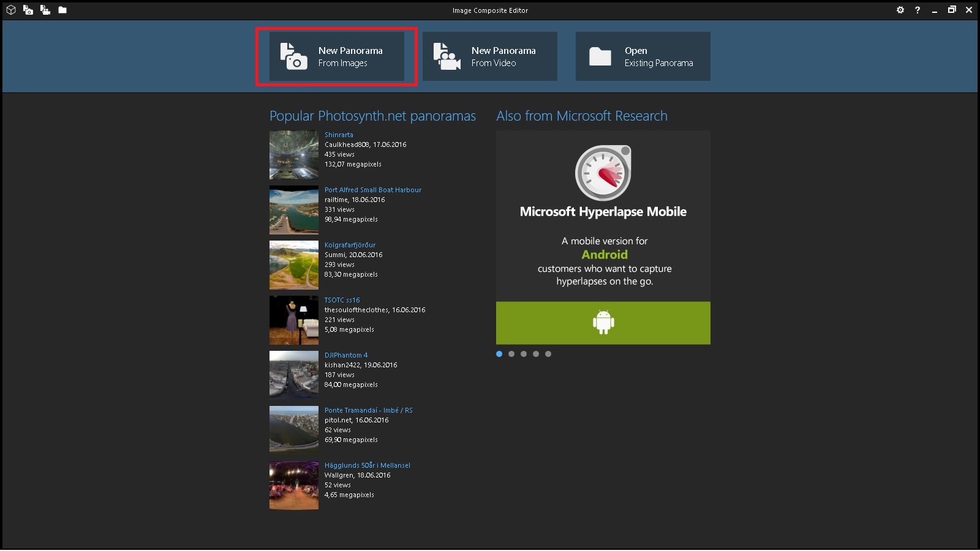Click the "Popular Photosynth.net panoramas" heading
The height and width of the screenshot is (551, 980).
[x=372, y=116]
